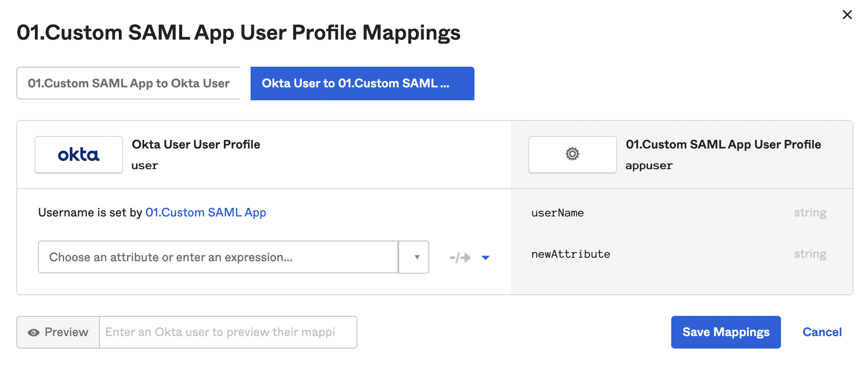Click the Okta User User Profile heading
Screen dimensions: 868x383
pos(196,145)
